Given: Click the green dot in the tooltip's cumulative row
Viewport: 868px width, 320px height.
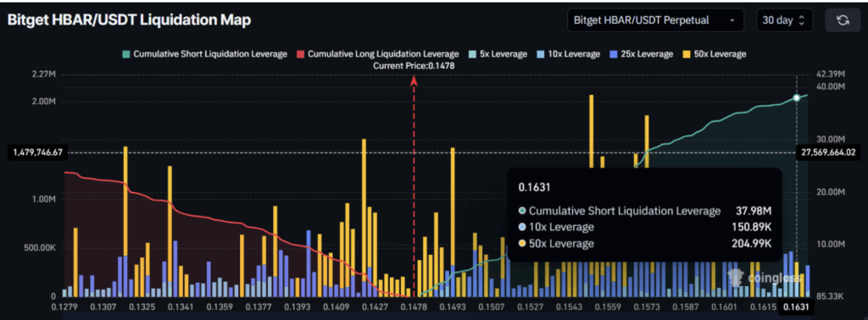Looking at the screenshot, I should tap(522, 211).
